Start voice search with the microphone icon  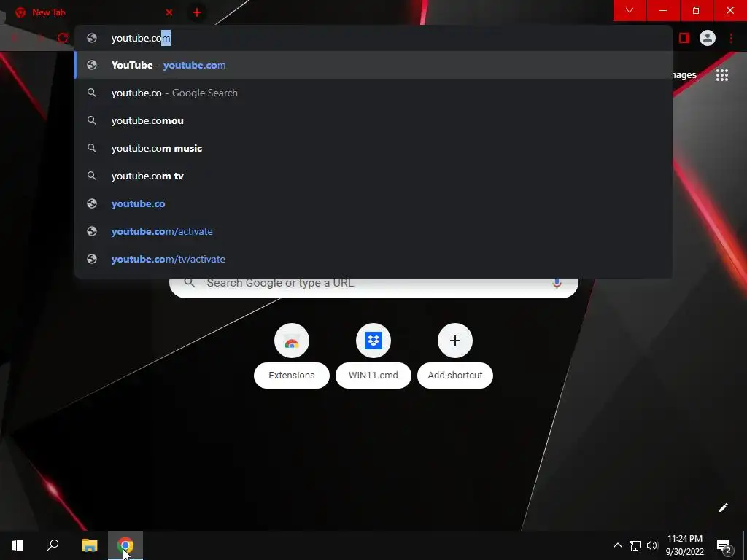[557, 284]
